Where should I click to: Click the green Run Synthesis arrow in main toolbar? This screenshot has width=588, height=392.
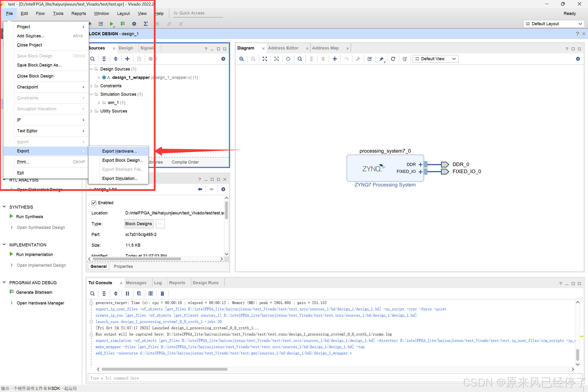click(112, 24)
